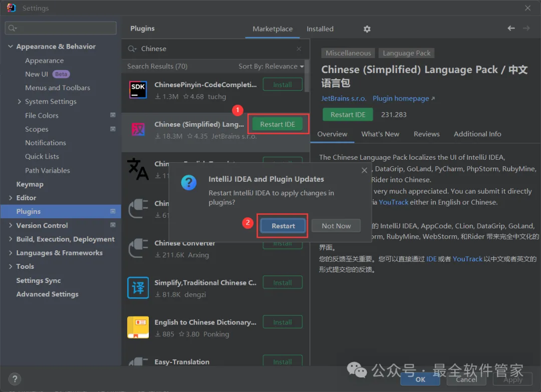Viewport: 541px width, 392px height.
Task: Expand Build, Execution, Deployment section
Action: pyautogui.click(x=11, y=239)
